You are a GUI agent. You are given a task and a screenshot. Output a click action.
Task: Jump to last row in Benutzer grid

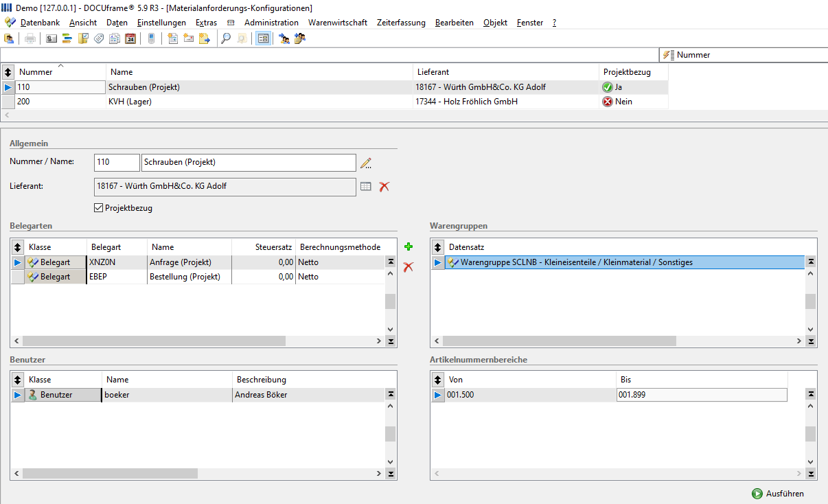pos(391,474)
